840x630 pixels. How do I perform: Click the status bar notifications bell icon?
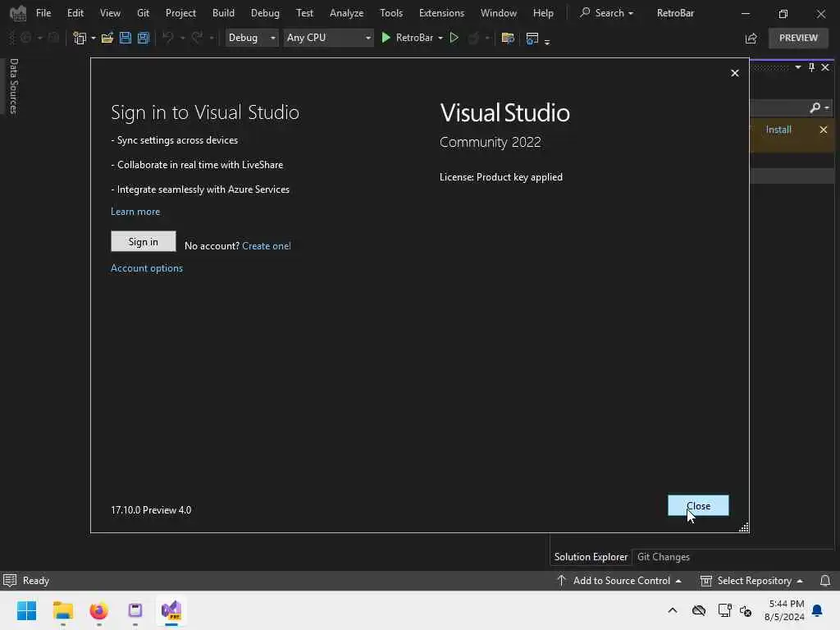[x=825, y=581]
